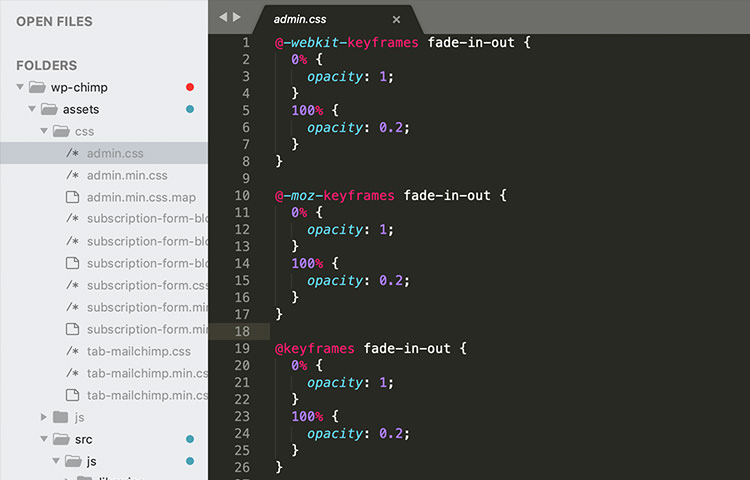
Task: Select admin.css in the sidebar file tree
Action: pos(115,153)
